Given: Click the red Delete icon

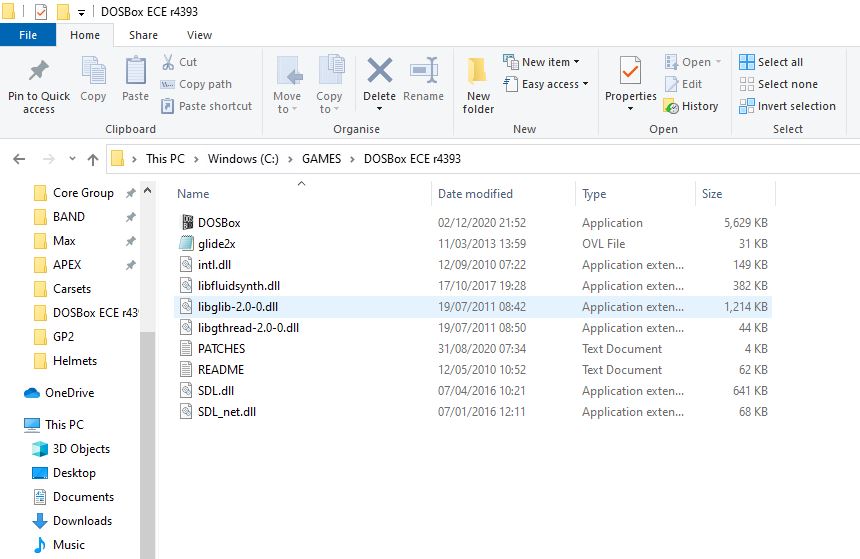Looking at the screenshot, I should point(379,72).
